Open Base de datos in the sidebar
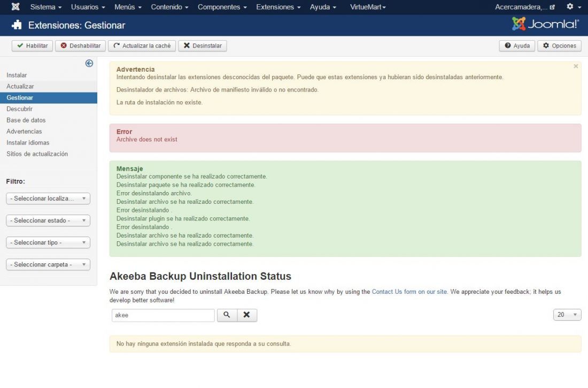 tap(26, 120)
